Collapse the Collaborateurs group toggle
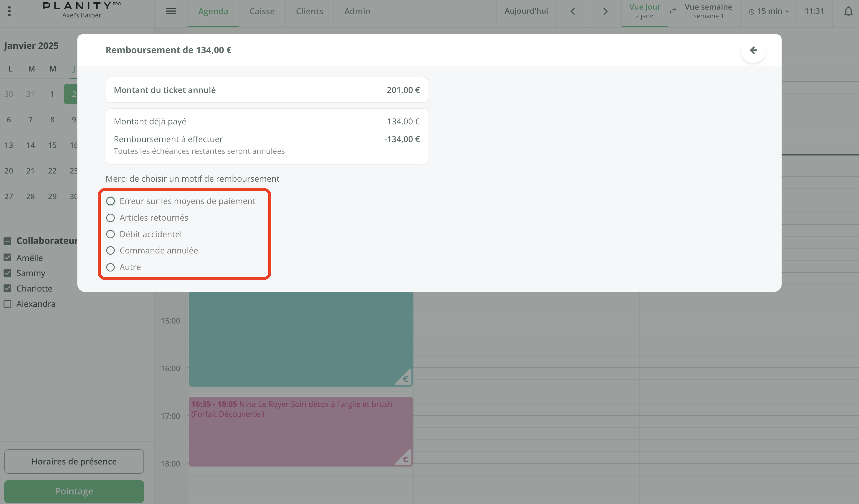The image size is (859, 504). 8,241
